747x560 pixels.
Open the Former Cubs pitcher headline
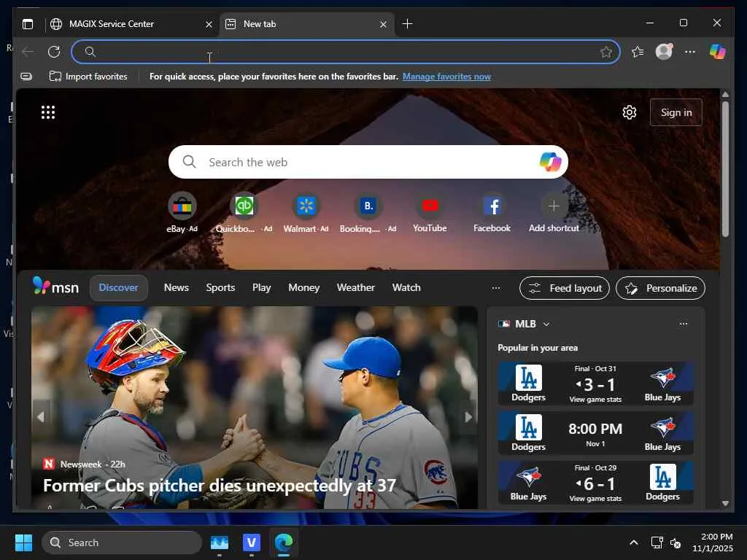click(x=220, y=486)
